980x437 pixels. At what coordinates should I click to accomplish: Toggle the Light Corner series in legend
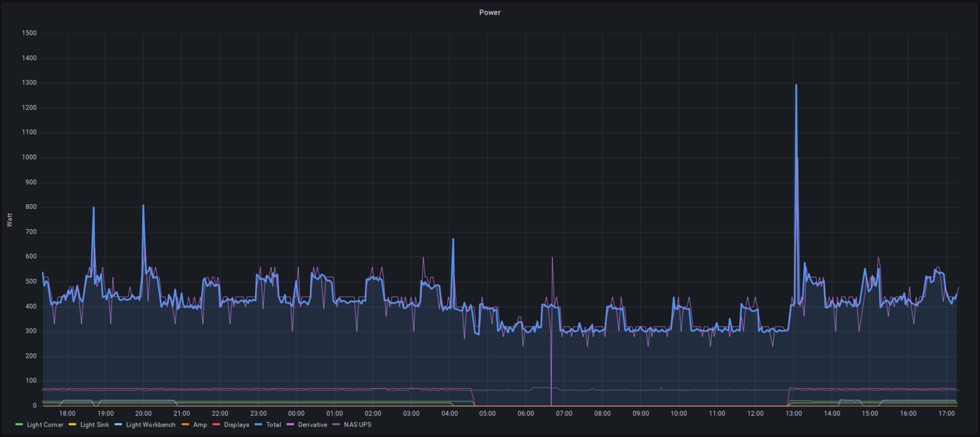pyautogui.click(x=45, y=425)
